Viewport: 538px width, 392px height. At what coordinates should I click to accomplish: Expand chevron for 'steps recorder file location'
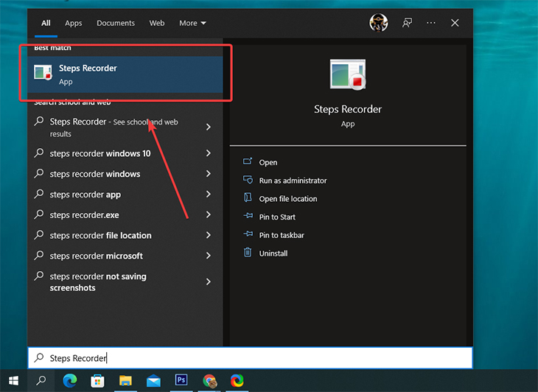(x=209, y=236)
